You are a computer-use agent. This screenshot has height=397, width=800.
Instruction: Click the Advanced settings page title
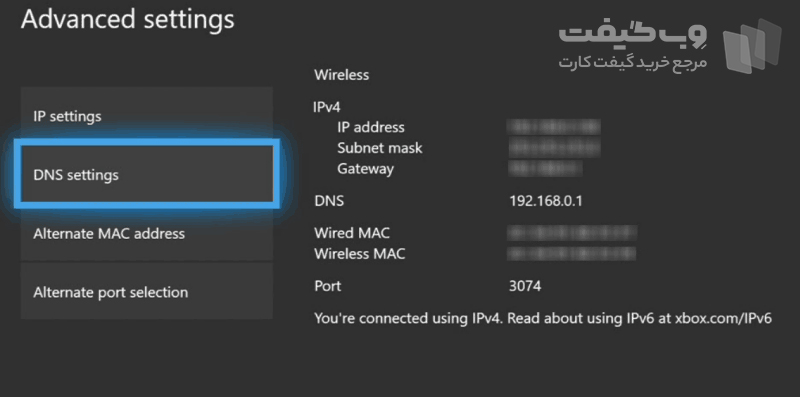pyautogui.click(x=128, y=20)
